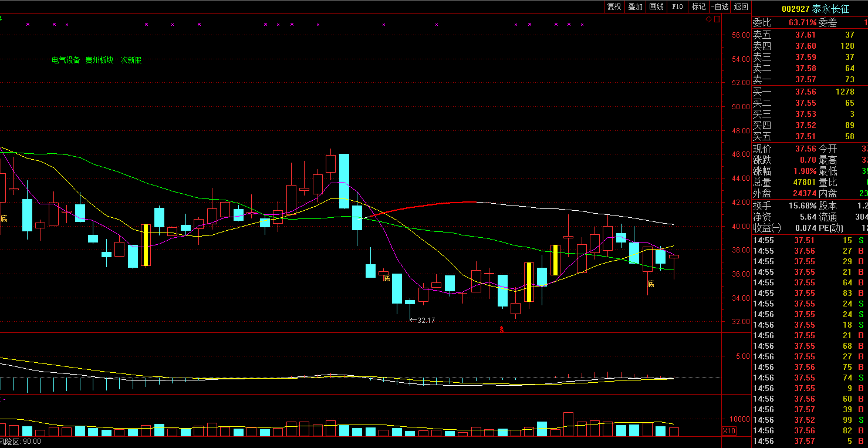
Task: Click the 外盘 value 24374
Action: click(805, 194)
